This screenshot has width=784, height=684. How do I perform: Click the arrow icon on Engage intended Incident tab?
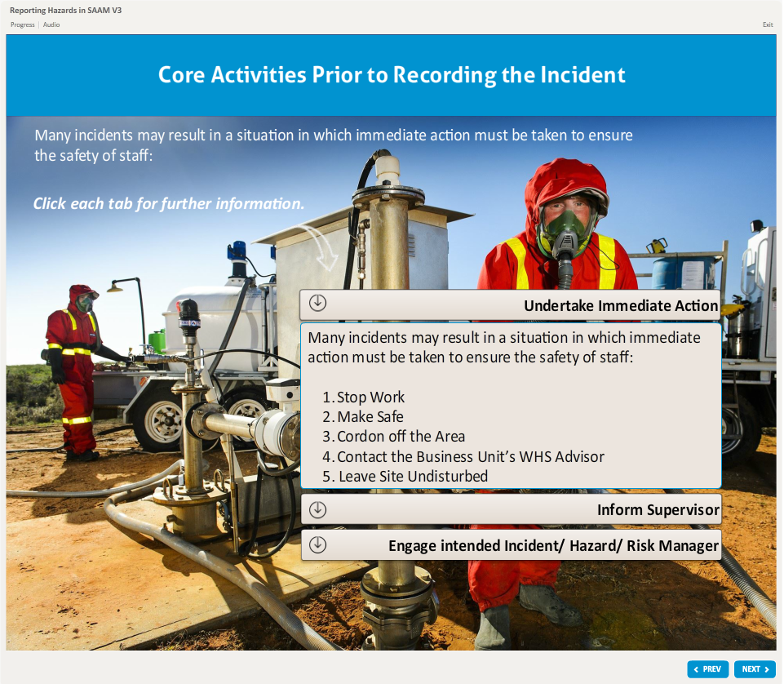pyautogui.click(x=317, y=544)
